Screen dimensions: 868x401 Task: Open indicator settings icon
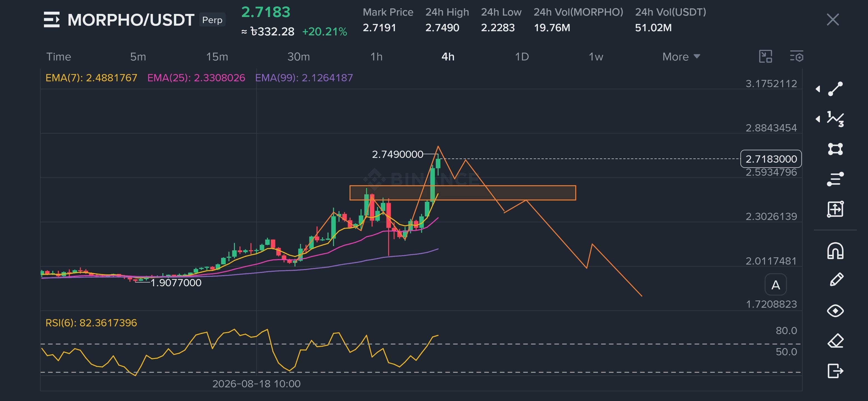click(797, 57)
